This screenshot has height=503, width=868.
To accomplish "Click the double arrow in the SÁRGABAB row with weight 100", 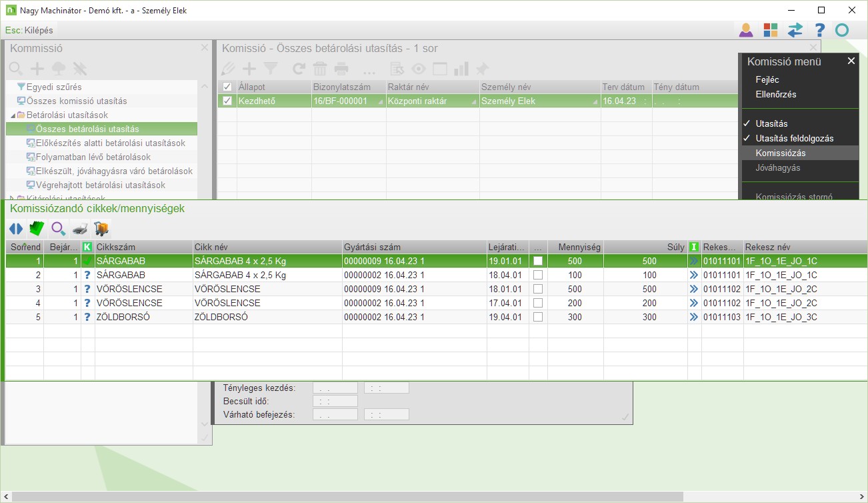I will click(694, 275).
